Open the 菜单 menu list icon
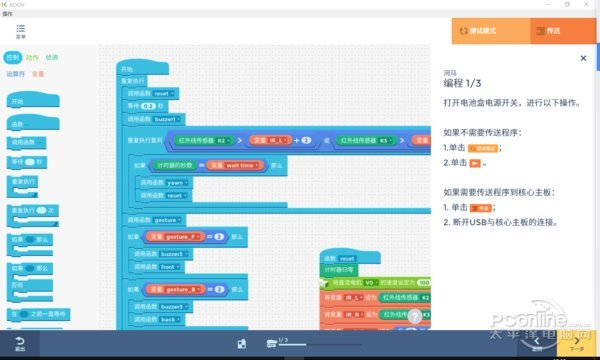The width and height of the screenshot is (600, 360). (21, 31)
